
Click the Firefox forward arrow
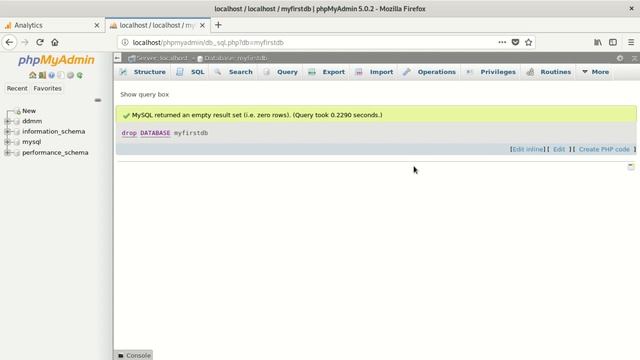pos(24,42)
